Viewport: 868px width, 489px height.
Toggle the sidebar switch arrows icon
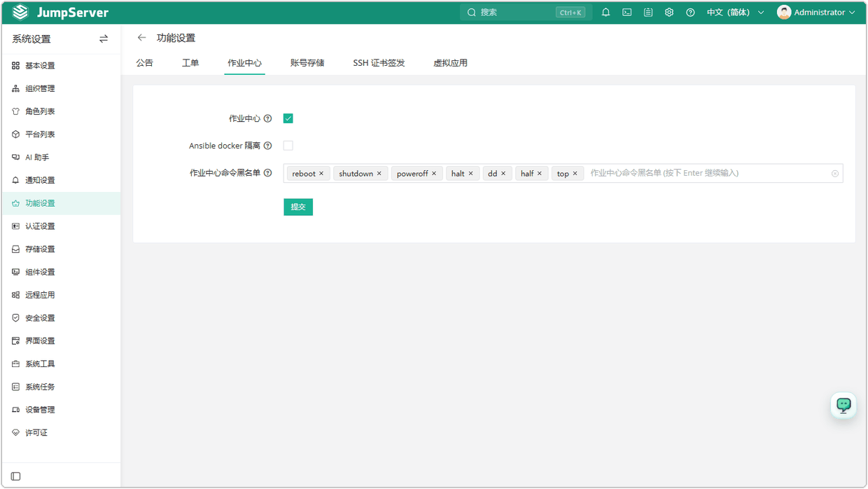click(104, 39)
